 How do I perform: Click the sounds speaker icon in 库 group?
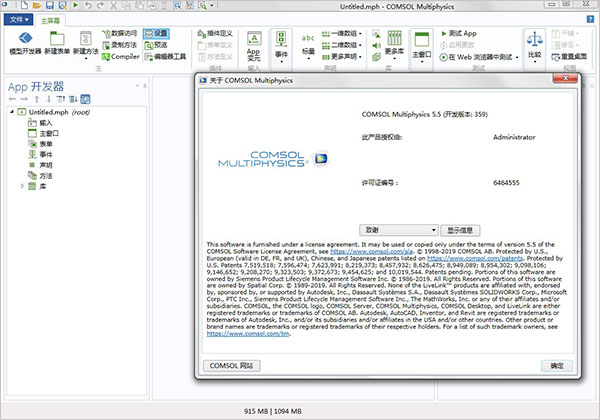[377, 46]
